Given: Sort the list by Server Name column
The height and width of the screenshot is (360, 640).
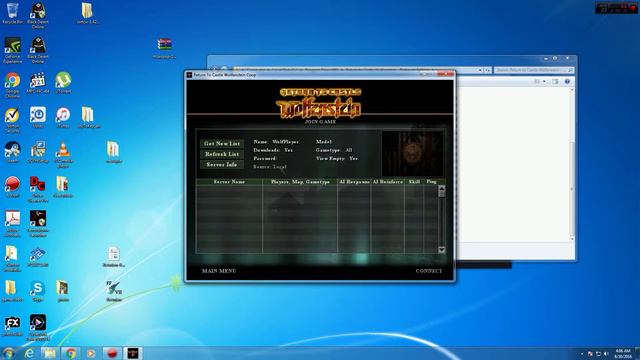Looking at the screenshot, I should (x=229, y=182).
